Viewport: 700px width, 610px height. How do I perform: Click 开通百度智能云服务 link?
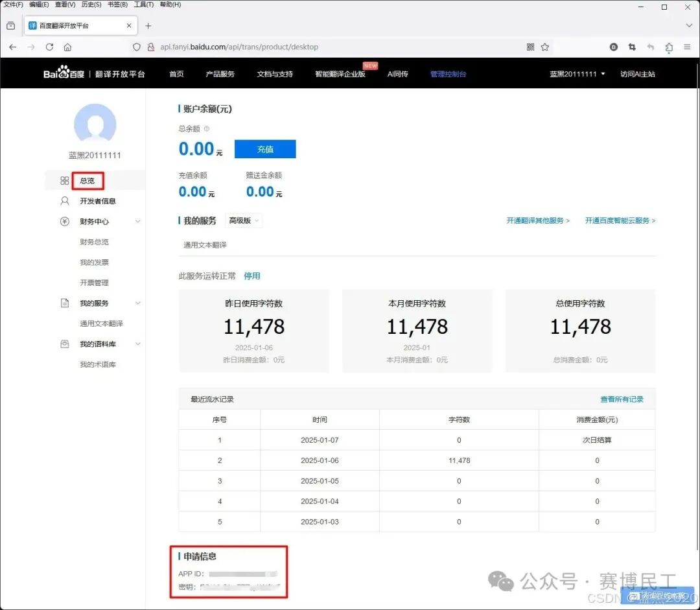click(620, 220)
